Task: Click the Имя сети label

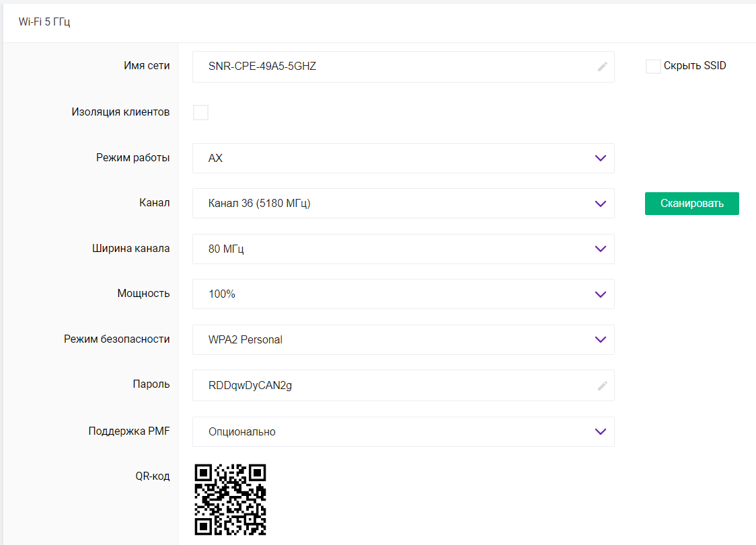Action: 147,66
